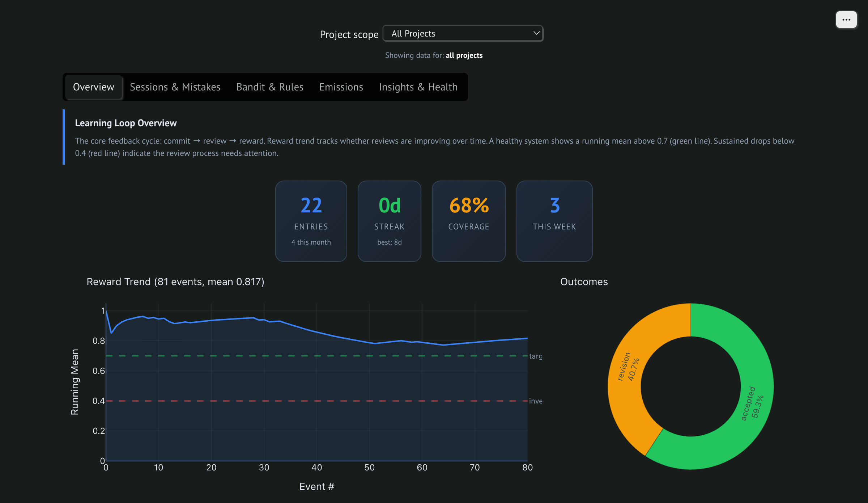The image size is (868, 503).
Task: Click the 'best: 8d' text
Action: (x=390, y=242)
